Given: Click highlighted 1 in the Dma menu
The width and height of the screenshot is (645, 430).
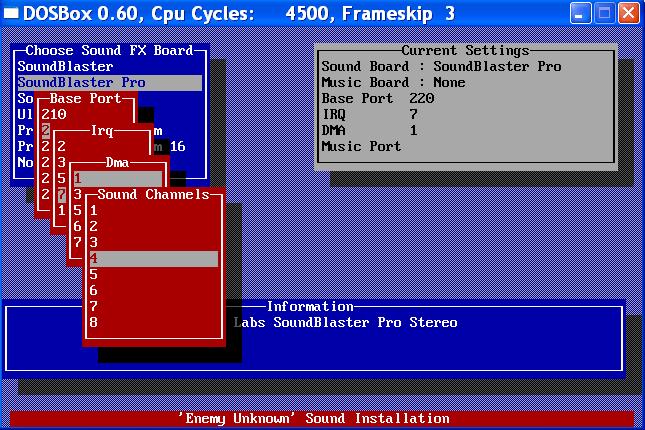Looking at the screenshot, I should click(118, 179).
